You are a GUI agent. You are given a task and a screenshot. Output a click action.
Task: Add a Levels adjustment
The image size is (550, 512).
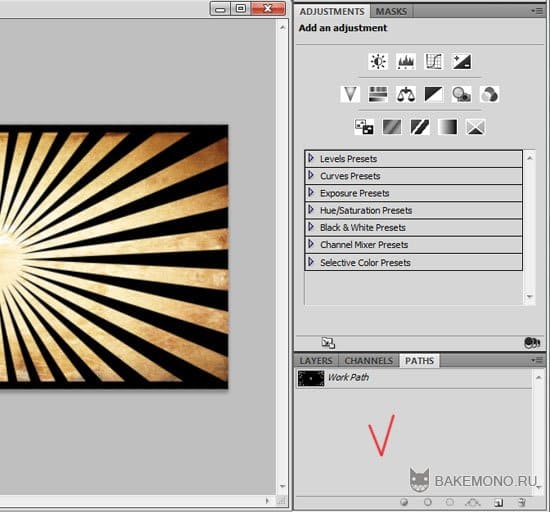pyautogui.click(x=406, y=62)
